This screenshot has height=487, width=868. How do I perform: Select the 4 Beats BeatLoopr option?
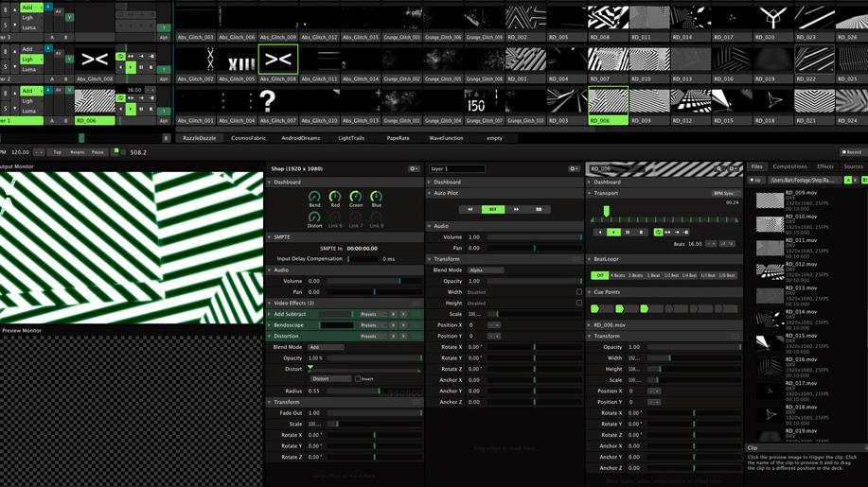pyautogui.click(x=618, y=275)
